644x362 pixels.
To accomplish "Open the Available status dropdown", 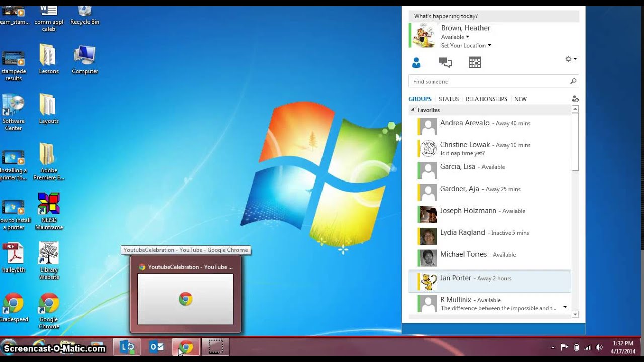I will (x=455, y=37).
